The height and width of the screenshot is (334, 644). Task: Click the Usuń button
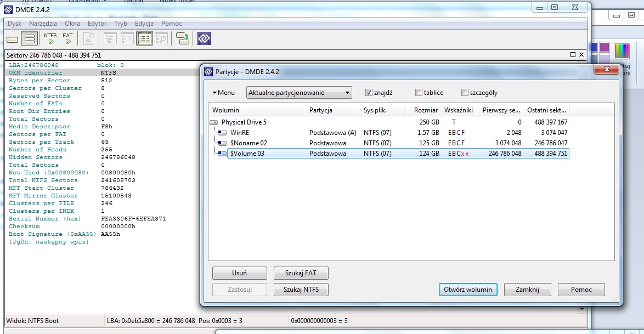(240, 273)
